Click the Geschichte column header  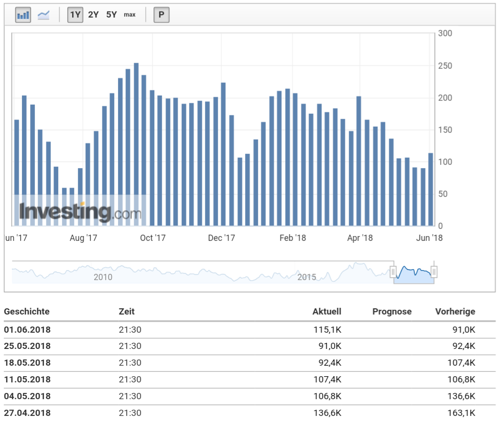(27, 312)
